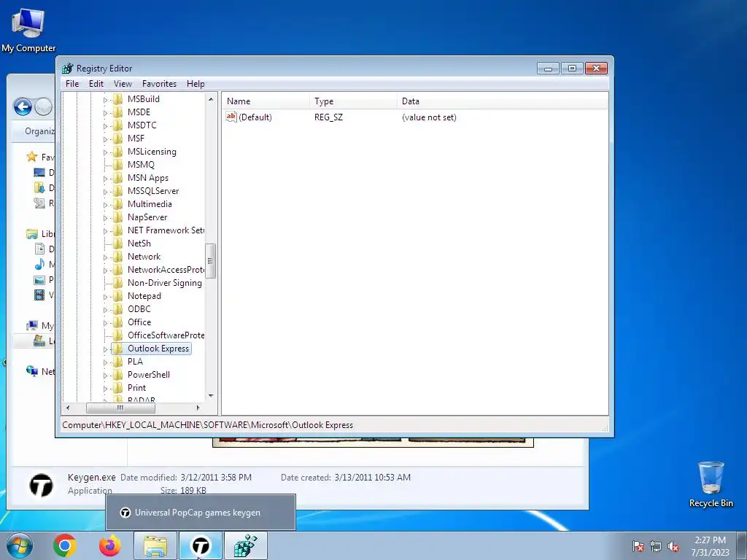The height and width of the screenshot is (560, 747).
Task: Click Favorites star in Explorer sidebar
Action: click(32, 157)
